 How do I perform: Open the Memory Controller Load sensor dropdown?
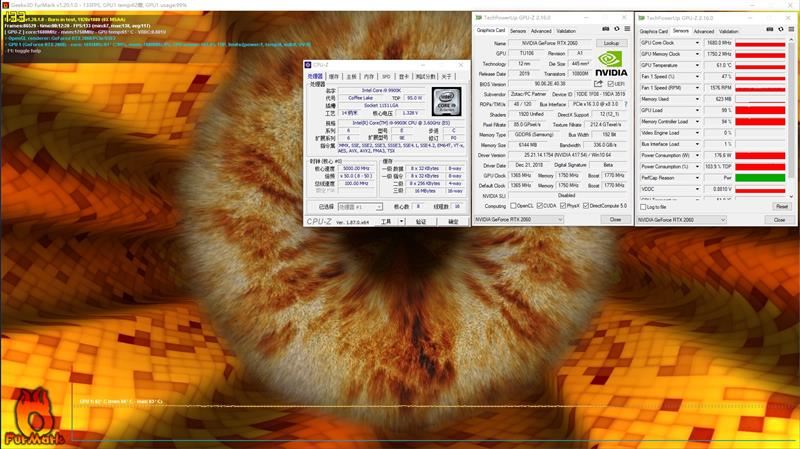click(x=697, y=121)
